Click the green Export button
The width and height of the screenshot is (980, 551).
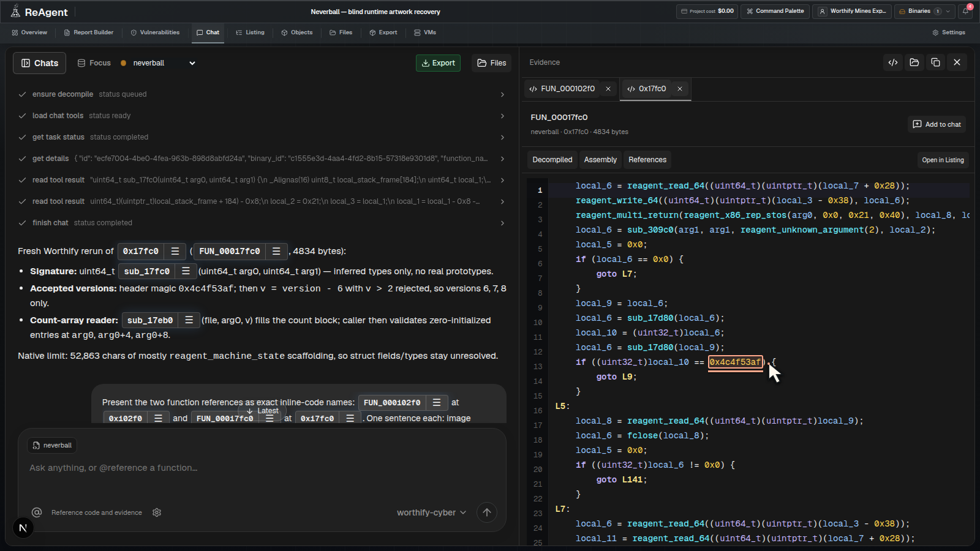tap(438, 63)
